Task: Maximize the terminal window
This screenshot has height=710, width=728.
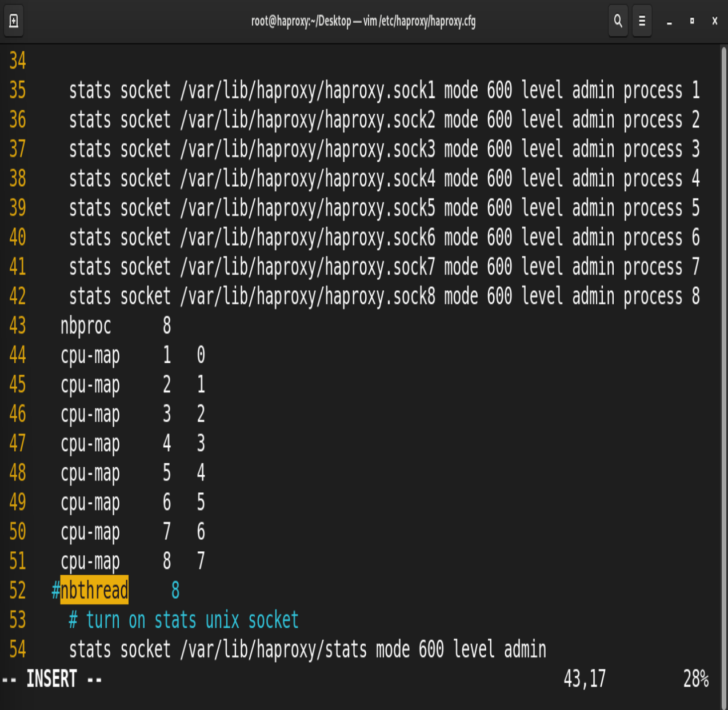Action: coord(692,21)
